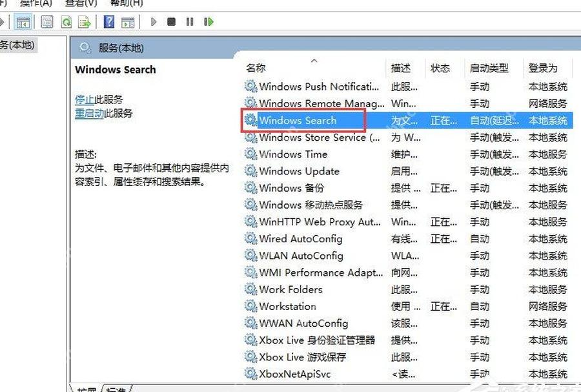
Task: Open the Properties toolbar icon
Action: pyautogui.click(x=46, y=22)
